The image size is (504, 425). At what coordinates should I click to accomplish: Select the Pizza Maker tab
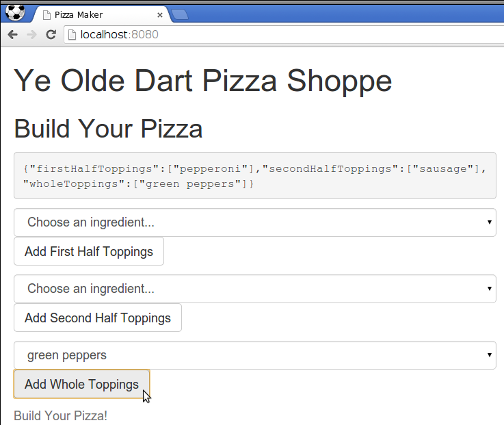pos(102,14)
